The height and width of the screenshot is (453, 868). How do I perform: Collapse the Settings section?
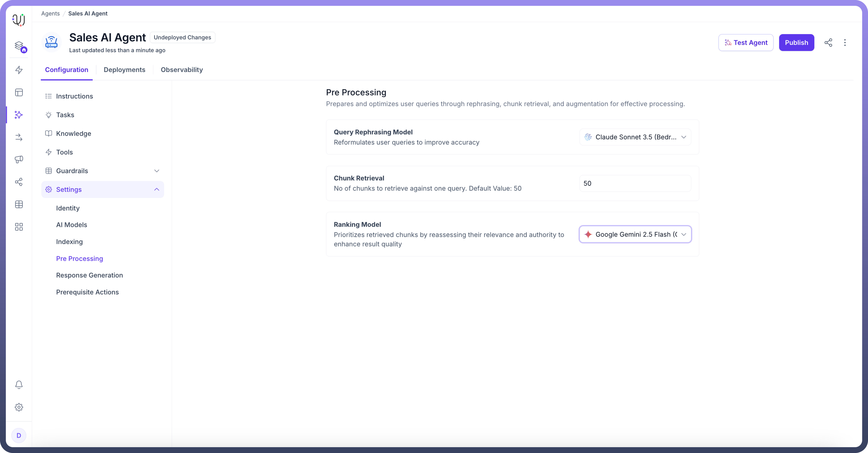click(x=156, y=189)
